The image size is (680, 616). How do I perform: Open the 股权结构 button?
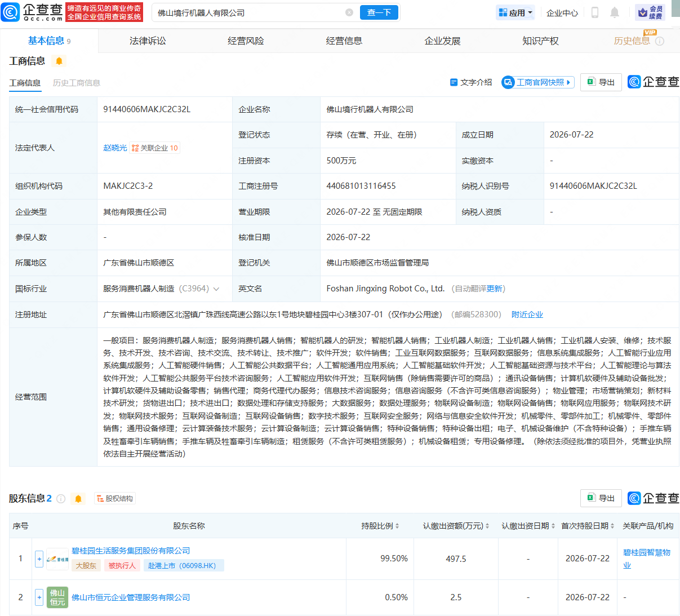[115, 498]
